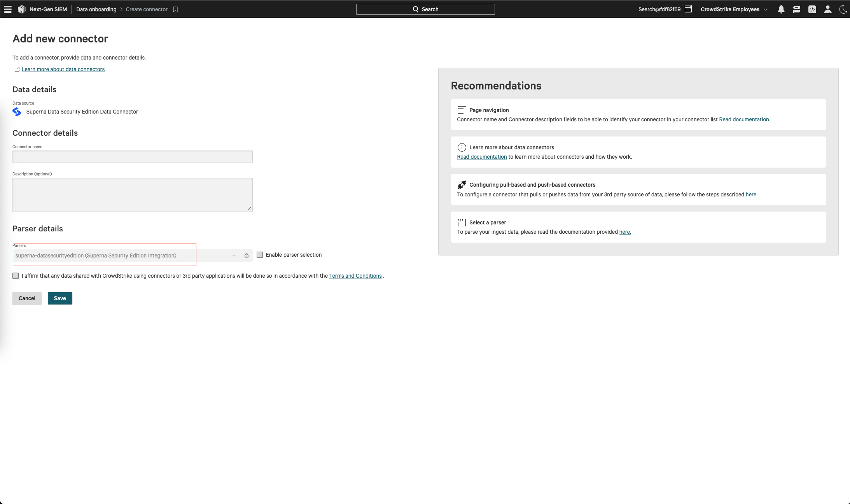Click the 'Add new connector' heading
This screenshot has height=504, width=850.
pos(60,39)
